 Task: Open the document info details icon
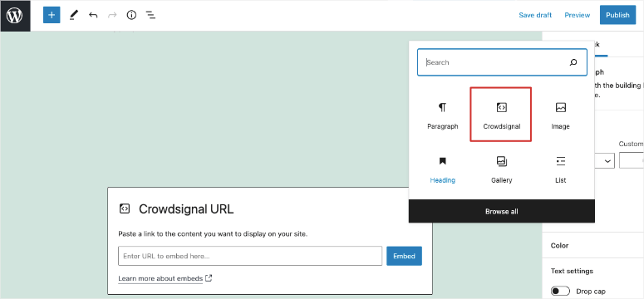131,16
